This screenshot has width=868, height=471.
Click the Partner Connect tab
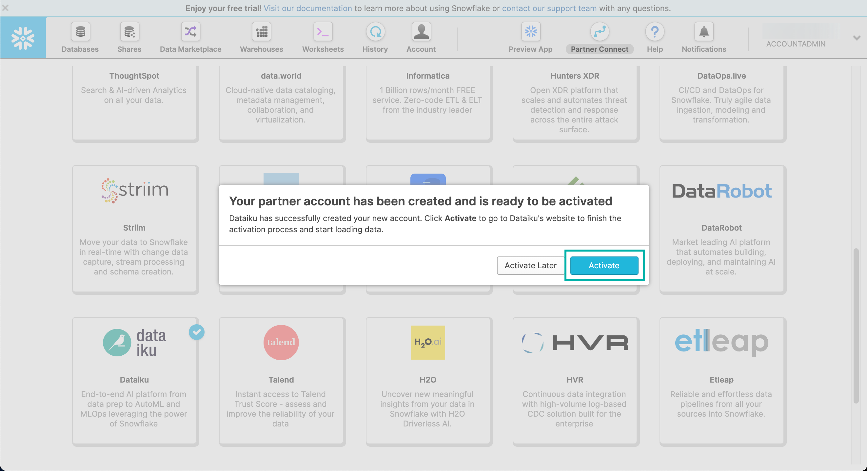tap(600, 38)
